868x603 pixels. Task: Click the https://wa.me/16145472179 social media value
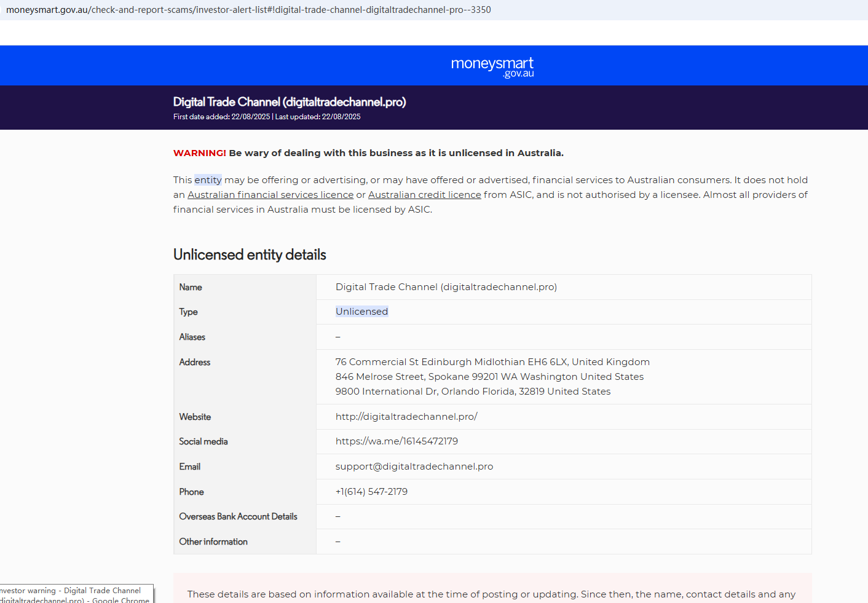pos(397,441)
